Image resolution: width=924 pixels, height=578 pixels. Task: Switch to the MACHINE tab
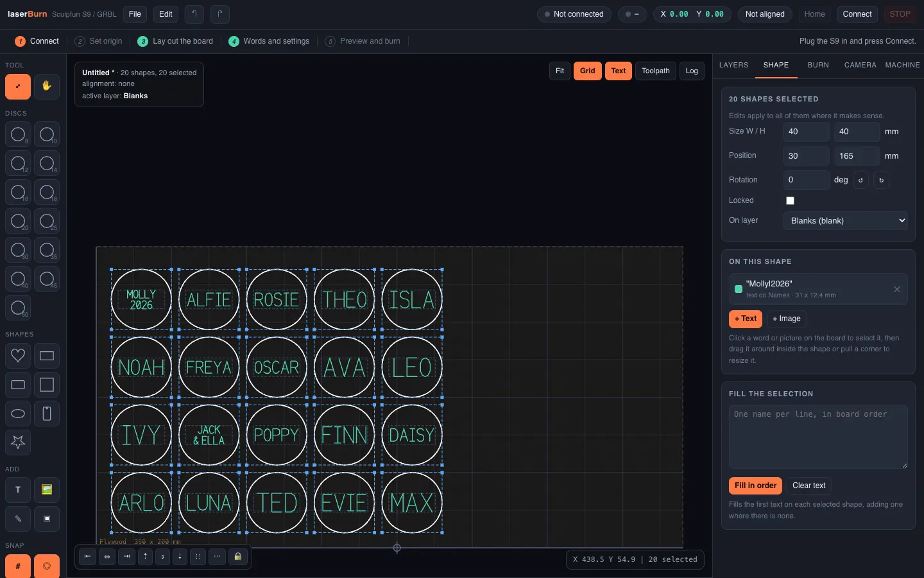coord(903,66)
